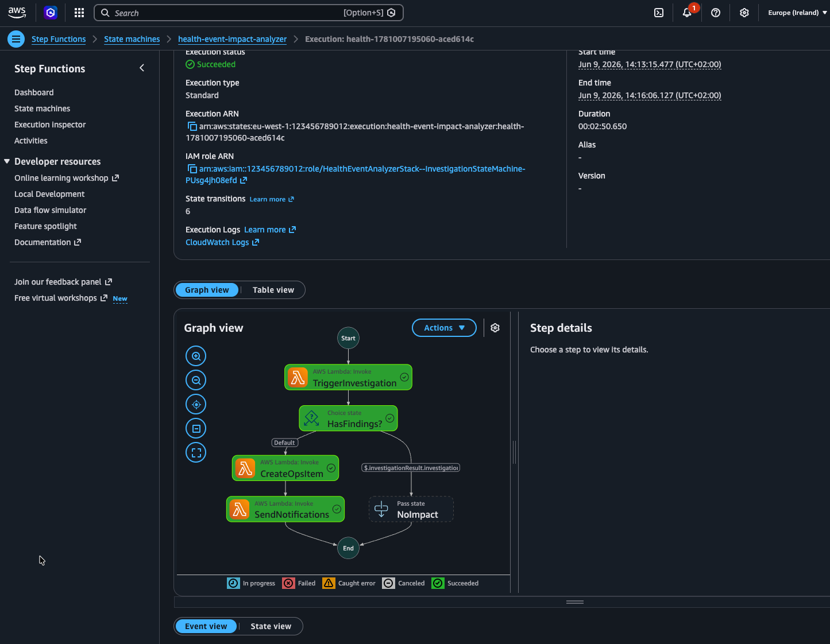Open the Europe (Ireland) region selector
The image size is (830, 644).
point(797,13)
